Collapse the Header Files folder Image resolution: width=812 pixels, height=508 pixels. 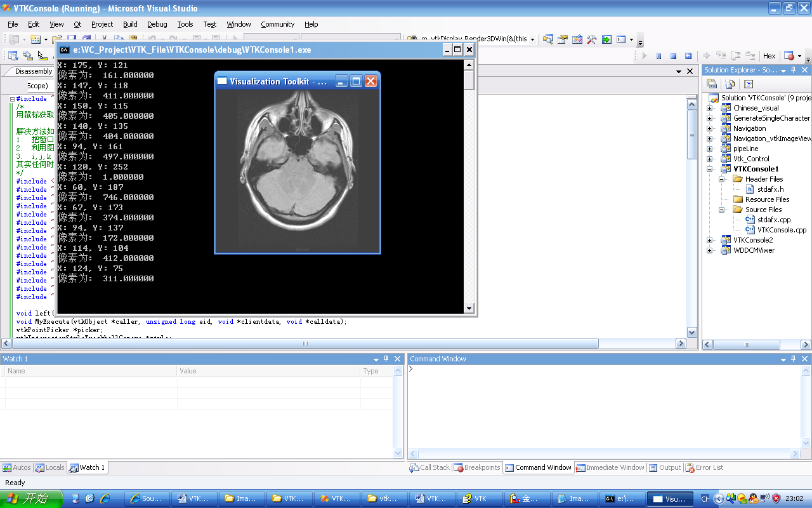[722, 179]
